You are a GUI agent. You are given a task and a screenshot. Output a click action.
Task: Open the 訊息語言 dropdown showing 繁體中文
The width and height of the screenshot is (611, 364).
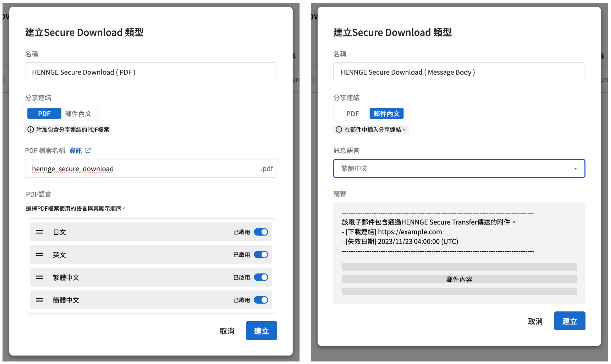point(459,168)
